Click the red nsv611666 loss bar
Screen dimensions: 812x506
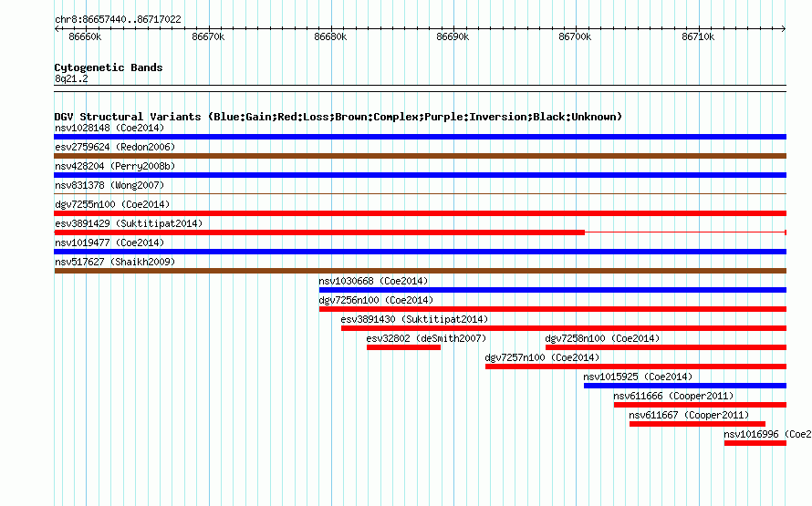coord(700,405)
